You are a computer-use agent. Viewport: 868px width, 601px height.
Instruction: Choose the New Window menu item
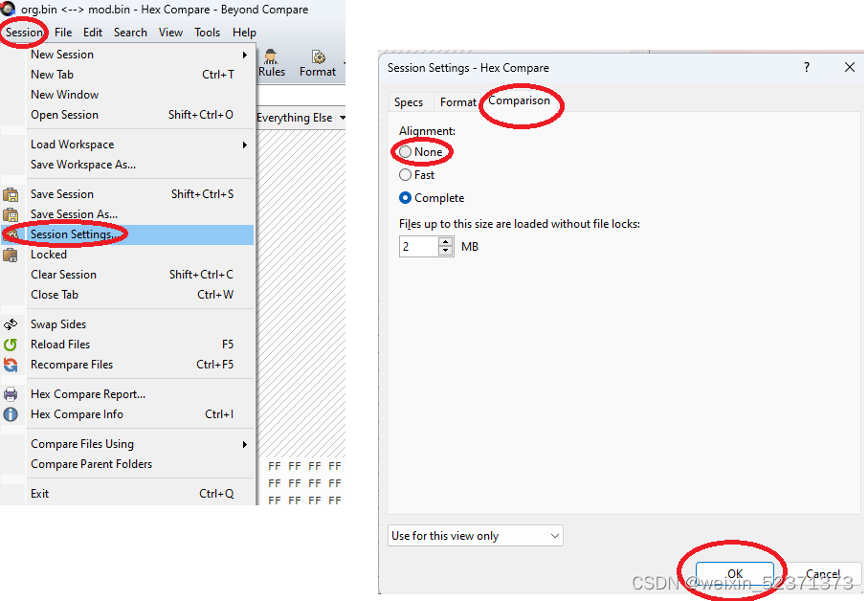(x=127, y=95)
